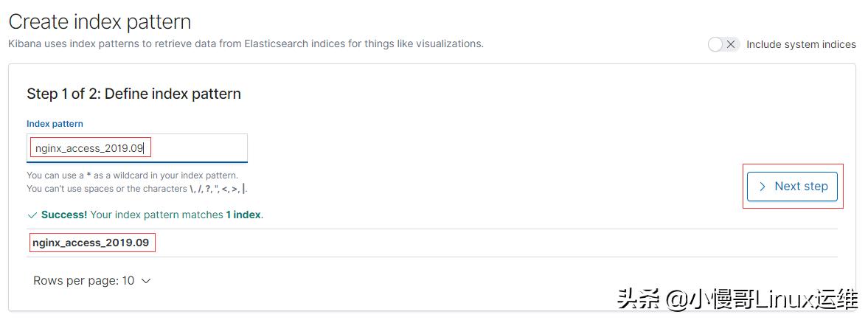868x320 pixels.
Task: Click the Index pattern field label
Action: click(55, 124)
